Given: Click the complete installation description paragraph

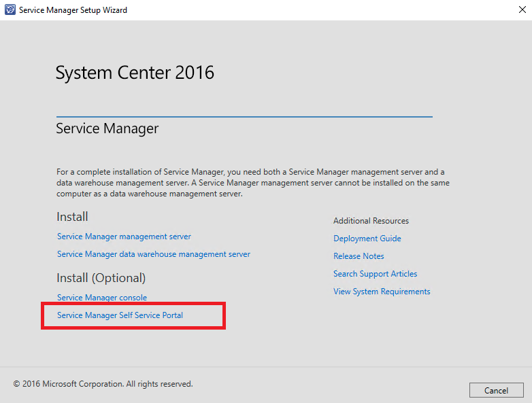Looking at the screenshot, I should (253, 183).
